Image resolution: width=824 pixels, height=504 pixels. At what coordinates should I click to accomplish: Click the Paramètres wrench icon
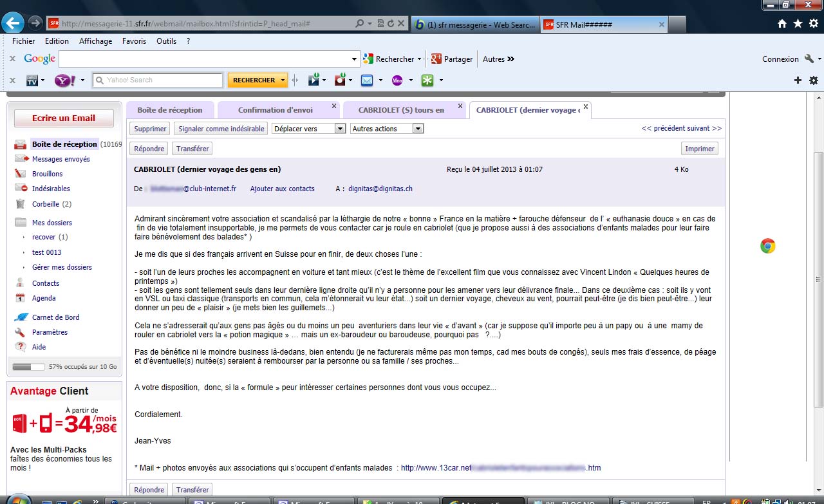[x=20, y=332]
